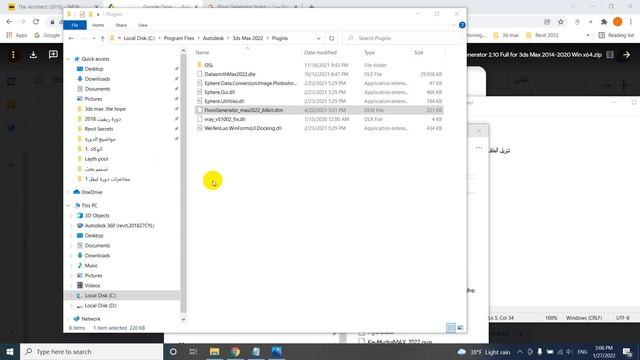The width and height of the screenshot is (640, 360).
Task: Click the taskbar search box
Action: click(x=91, y=351)
